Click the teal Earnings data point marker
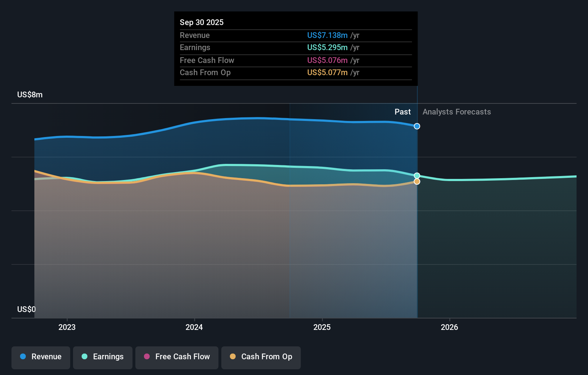588x375 pixels. (416, 176)
